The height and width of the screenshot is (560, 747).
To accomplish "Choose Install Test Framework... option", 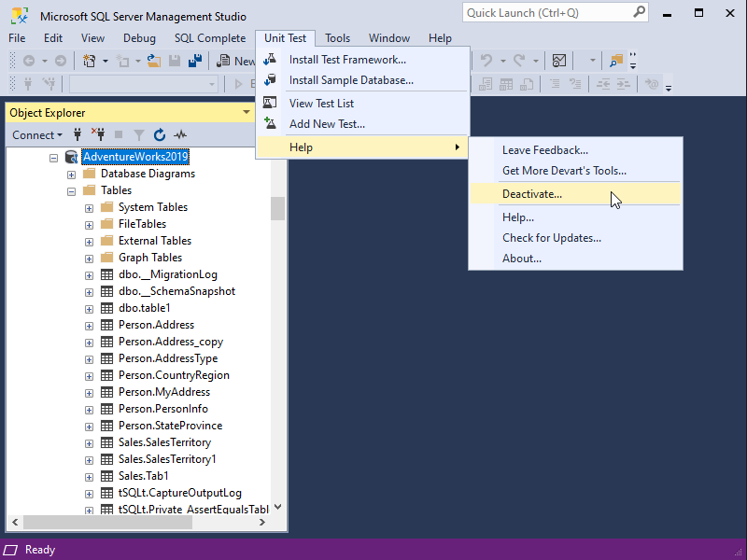I will coord(363,60).
